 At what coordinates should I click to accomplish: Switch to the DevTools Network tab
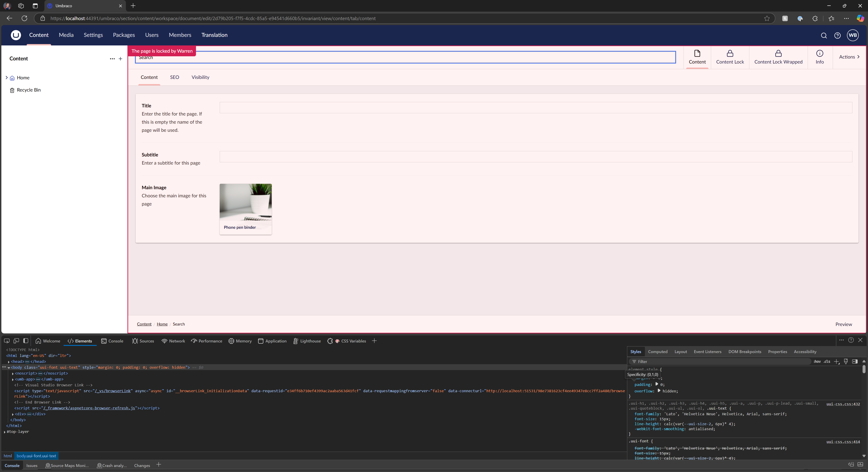click(x=173, y=341)
